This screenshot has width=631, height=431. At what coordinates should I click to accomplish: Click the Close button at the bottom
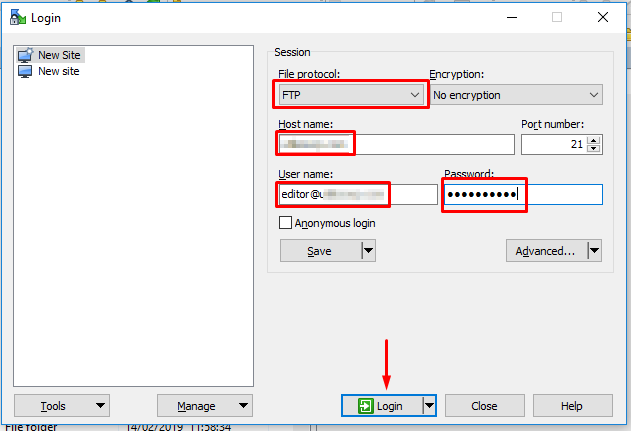pyautogui.click(x=485, y=406)
